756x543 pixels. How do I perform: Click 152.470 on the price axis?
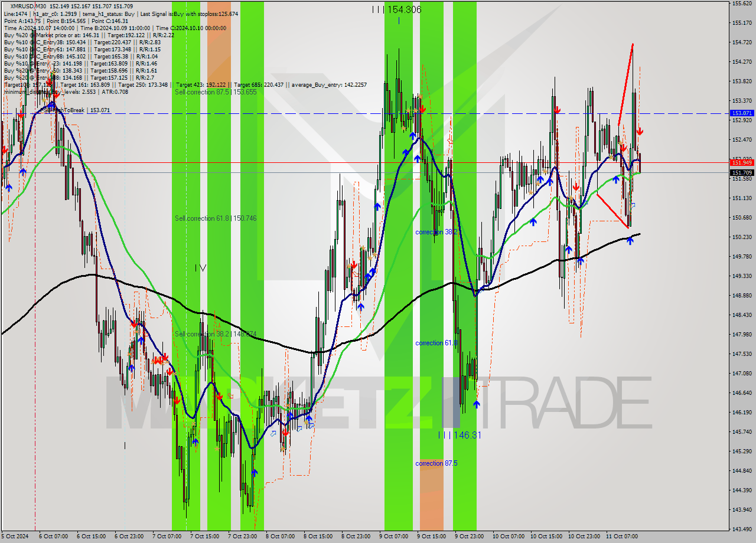pos(742,140)
